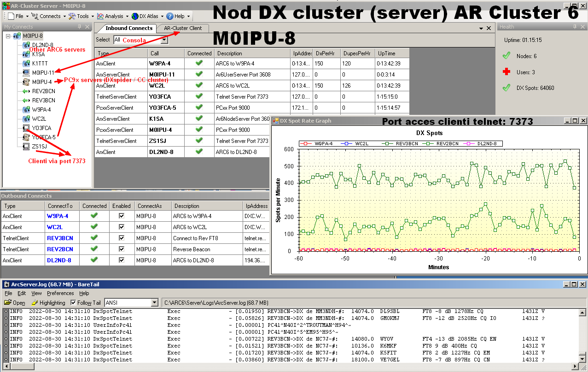Click the REV3BCN green arrow icon
The image size is (588, 372).
pos(26,100)
